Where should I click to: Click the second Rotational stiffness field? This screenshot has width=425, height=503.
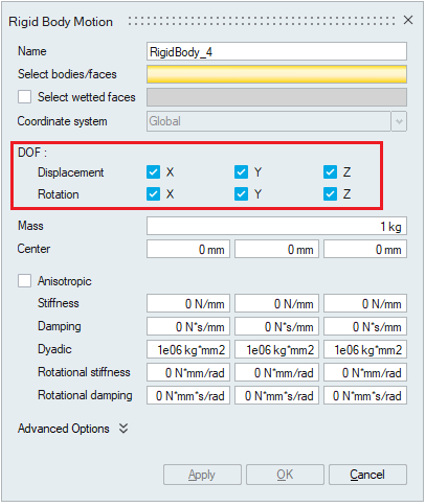(276, 372)
